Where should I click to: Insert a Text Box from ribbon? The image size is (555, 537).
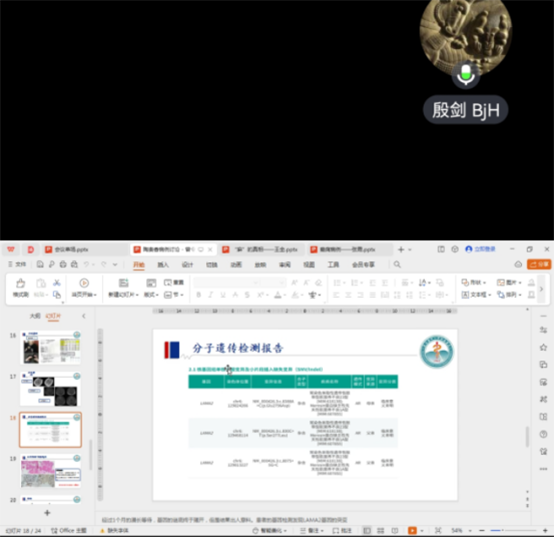[476, 295]
